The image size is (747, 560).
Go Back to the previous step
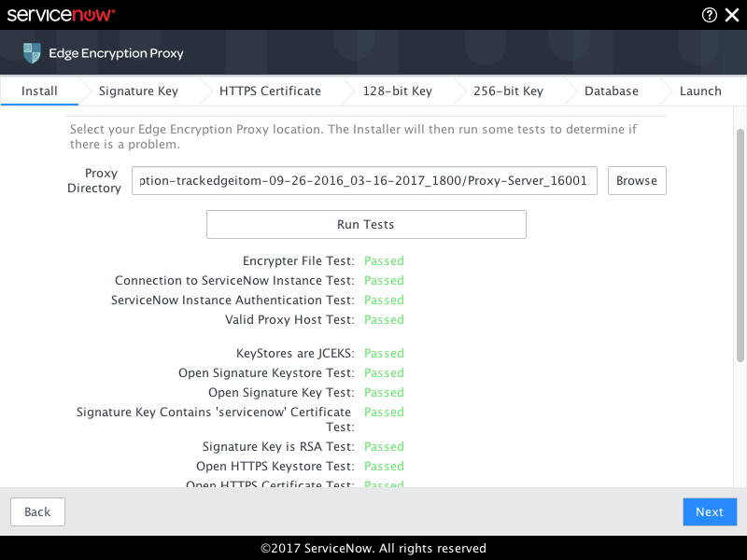(37, 511)
